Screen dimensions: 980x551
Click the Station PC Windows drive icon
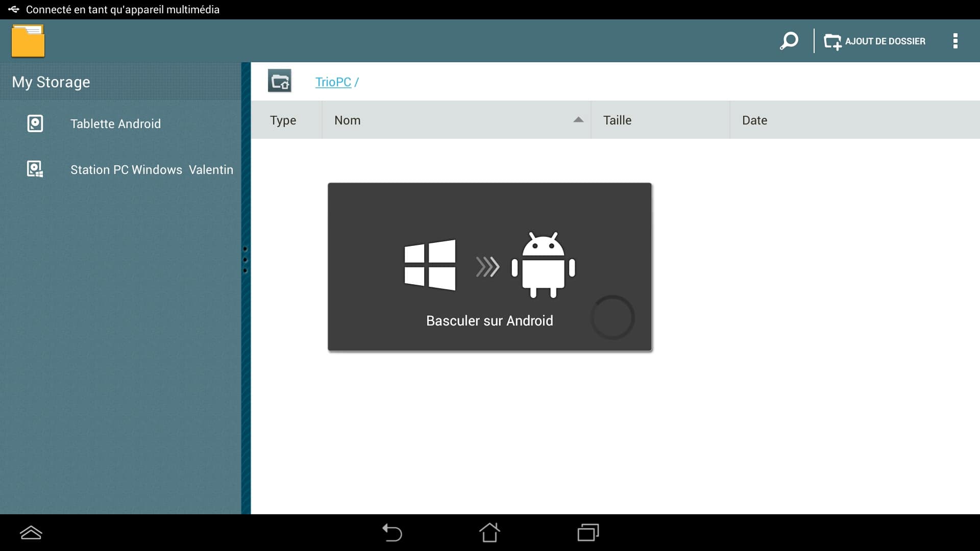click(x=35, y=169)
